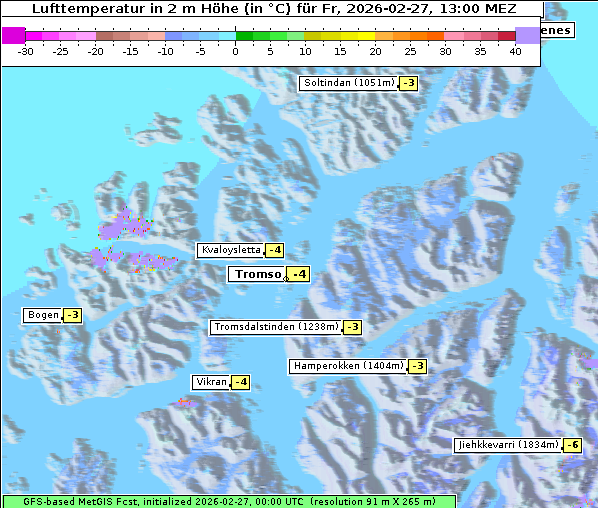The width and height of the screenshot is (598, 508).
Task: Click the partially hidden label ending in 'enes'
Action: 557,31
